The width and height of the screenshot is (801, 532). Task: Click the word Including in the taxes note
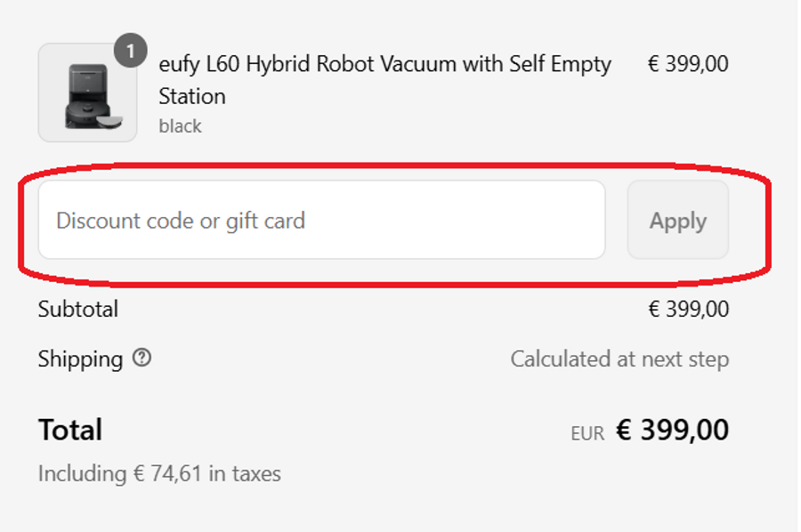coord(82,474)
